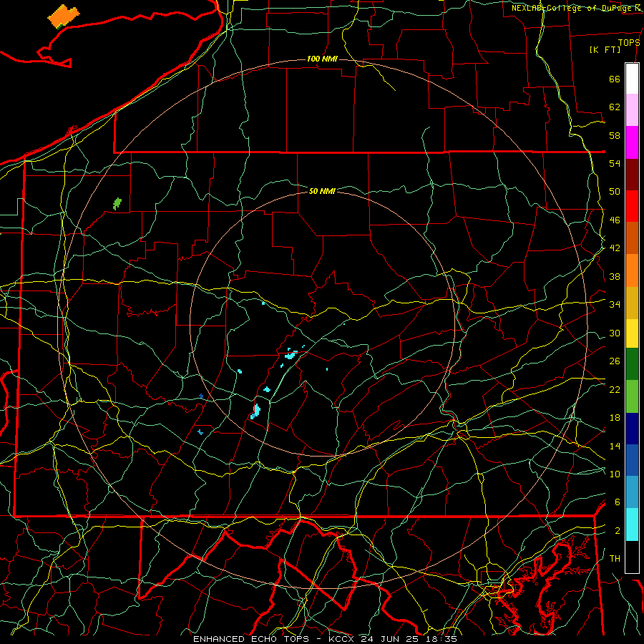Select the bright red legend swatch
The width and height of the screenshot is (644, 644).
pos(632,206)
